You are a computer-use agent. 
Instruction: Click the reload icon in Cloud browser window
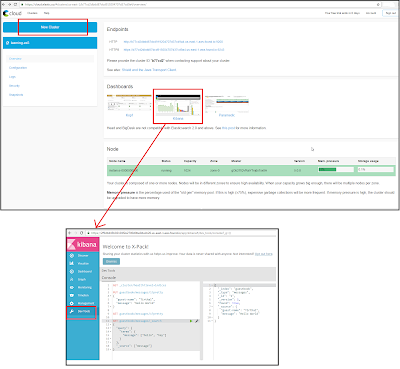[15, 4]
